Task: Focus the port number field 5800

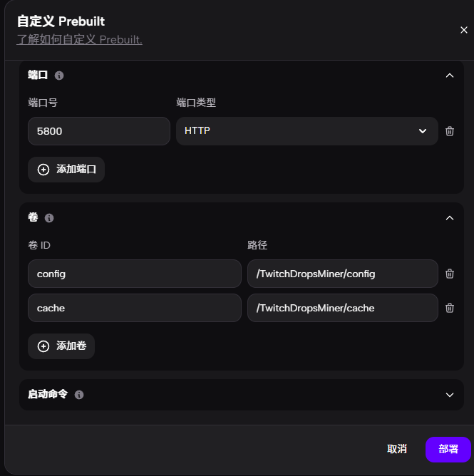Action: point(99,131)
